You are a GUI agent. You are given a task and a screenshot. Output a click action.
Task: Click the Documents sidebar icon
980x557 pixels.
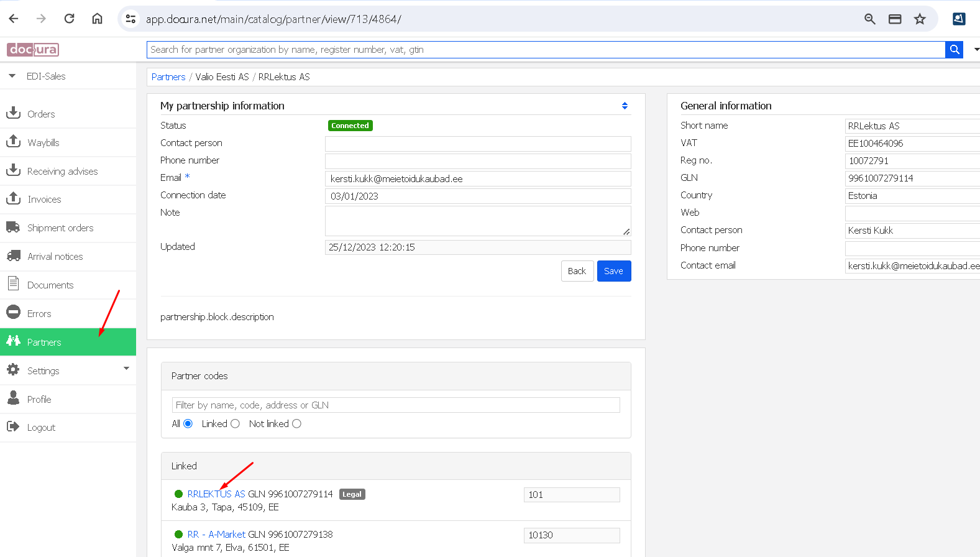[13, 283]
